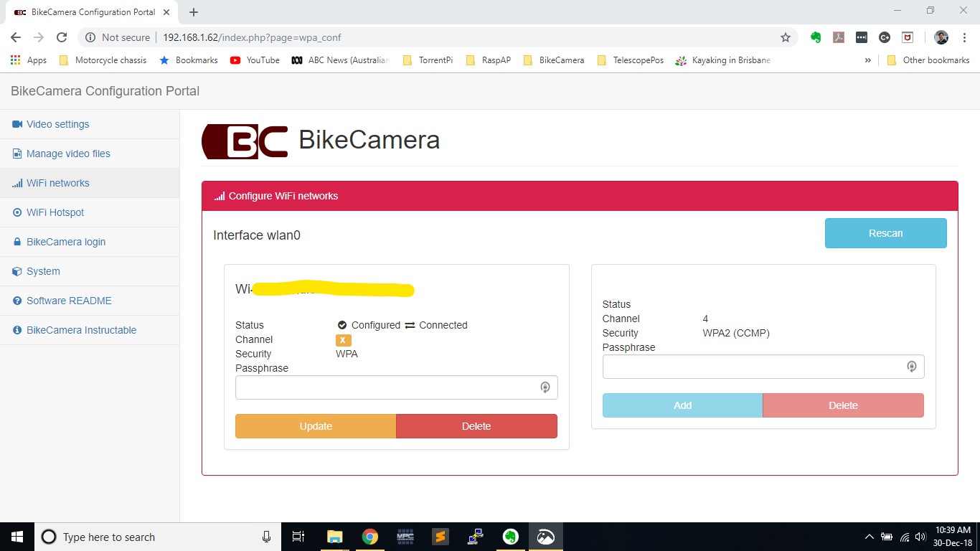The height and width of the screenshot is (551, 980).
Task: Open the Chrome three-dot menu
Action: pyautogui.click(x=964, y=37)
